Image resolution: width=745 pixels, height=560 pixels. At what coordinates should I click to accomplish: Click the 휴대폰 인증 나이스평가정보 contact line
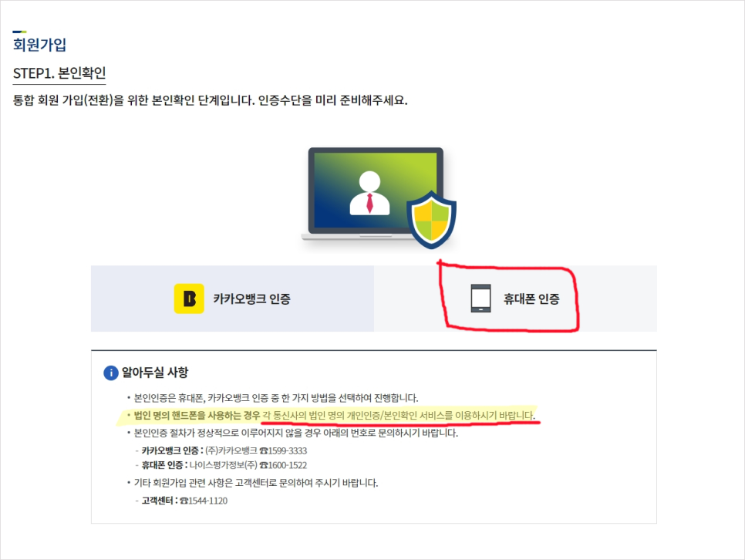pos(224,465)
